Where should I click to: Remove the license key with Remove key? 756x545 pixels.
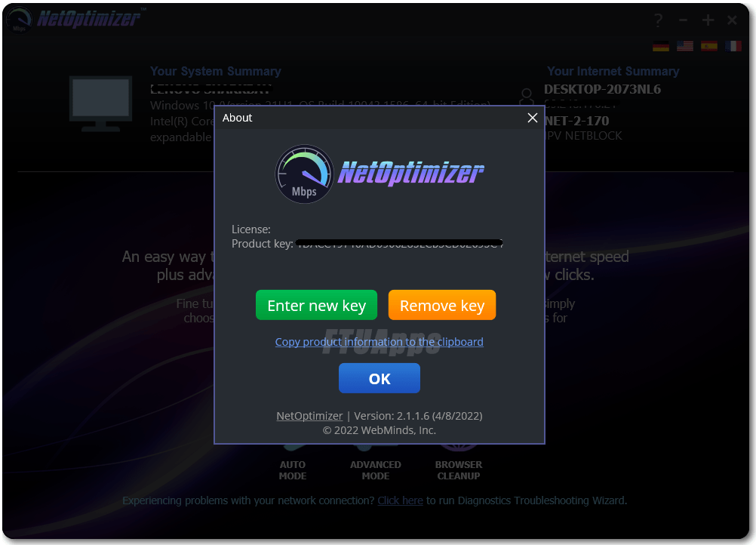[x=441, y=305]
